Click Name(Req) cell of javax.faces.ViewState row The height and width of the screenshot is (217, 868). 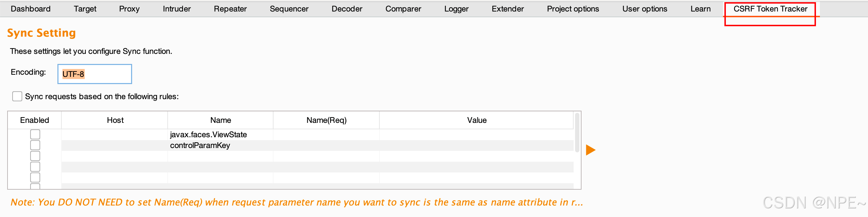(326, 134)
